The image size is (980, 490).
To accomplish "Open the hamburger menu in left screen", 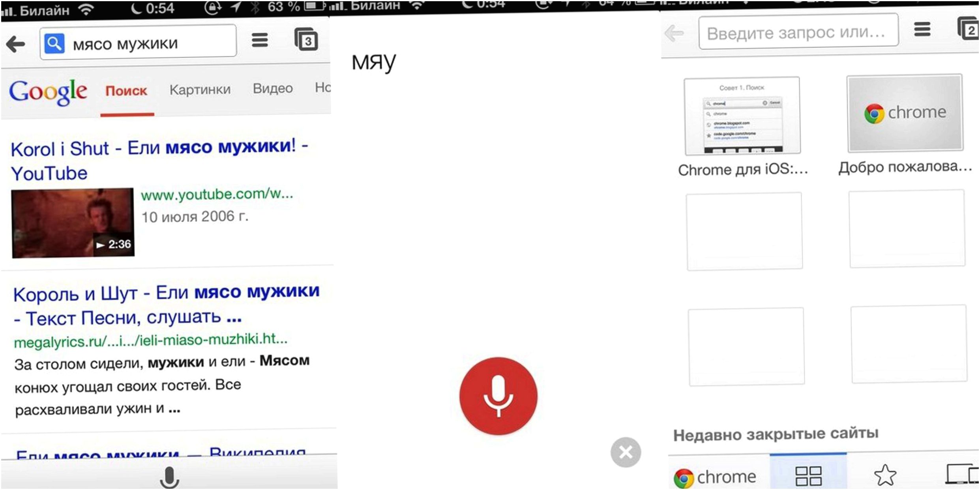I will 260,40.
